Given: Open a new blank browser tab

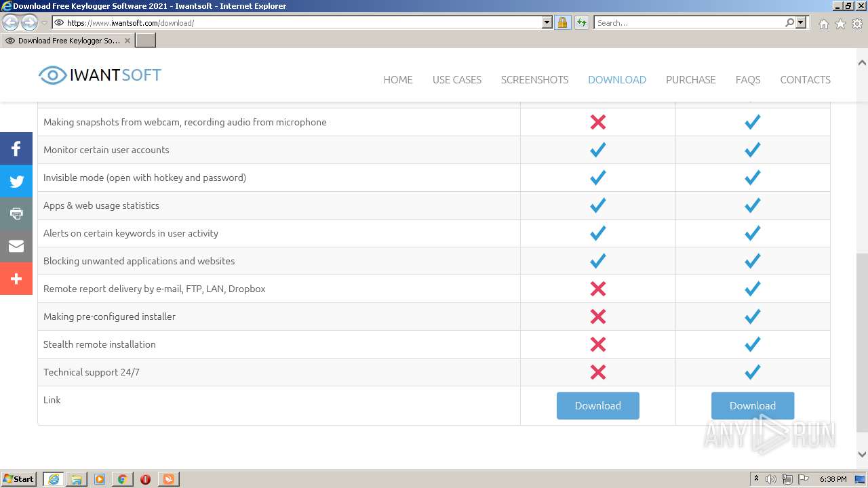Looking at the screenshot, I should coord(146,41).
